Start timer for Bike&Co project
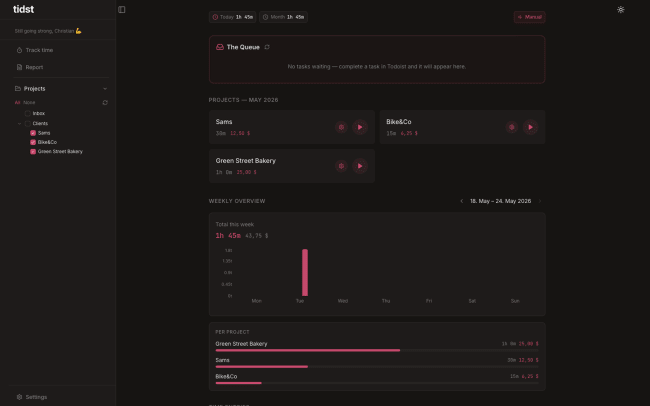 [530, 127]
